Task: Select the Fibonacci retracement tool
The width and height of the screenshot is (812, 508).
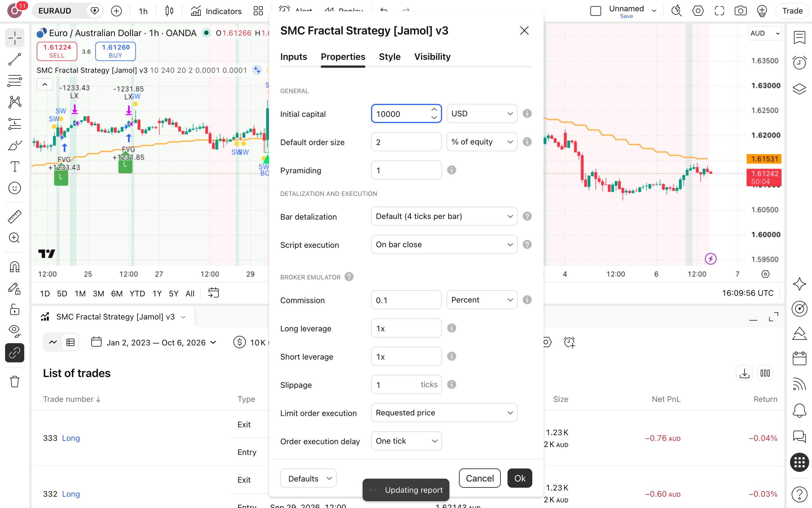Action: point(14,81)
